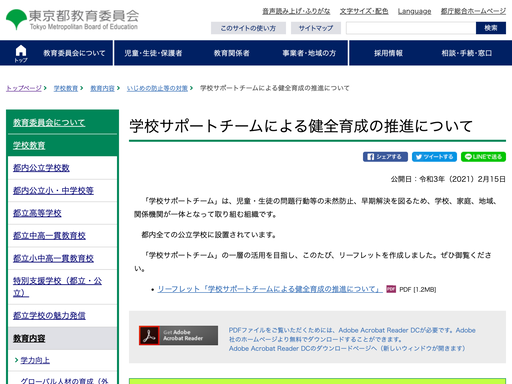Go to the top page via home icon
Image resolution: width=512 pixels, height=384 pixels.
coord(21,53)
